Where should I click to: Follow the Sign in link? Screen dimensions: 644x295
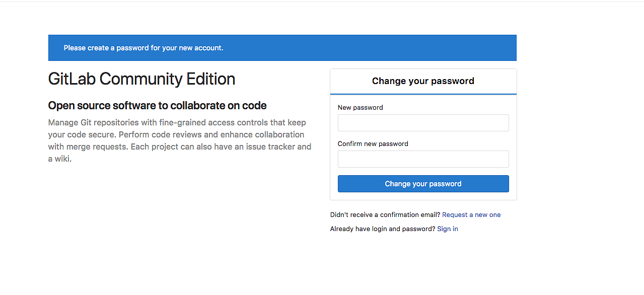(448, 229)
